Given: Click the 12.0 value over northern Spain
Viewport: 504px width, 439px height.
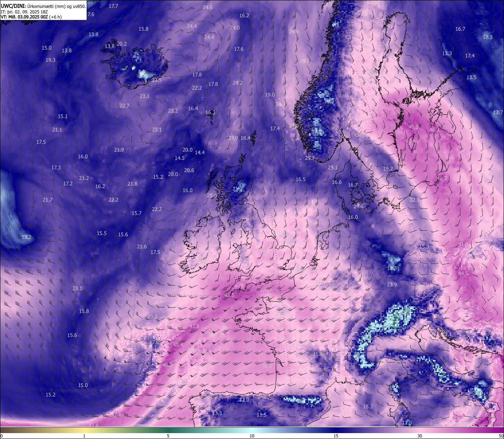Looking at the screenshot, I should pyautogui.click(x=244, y=400).
